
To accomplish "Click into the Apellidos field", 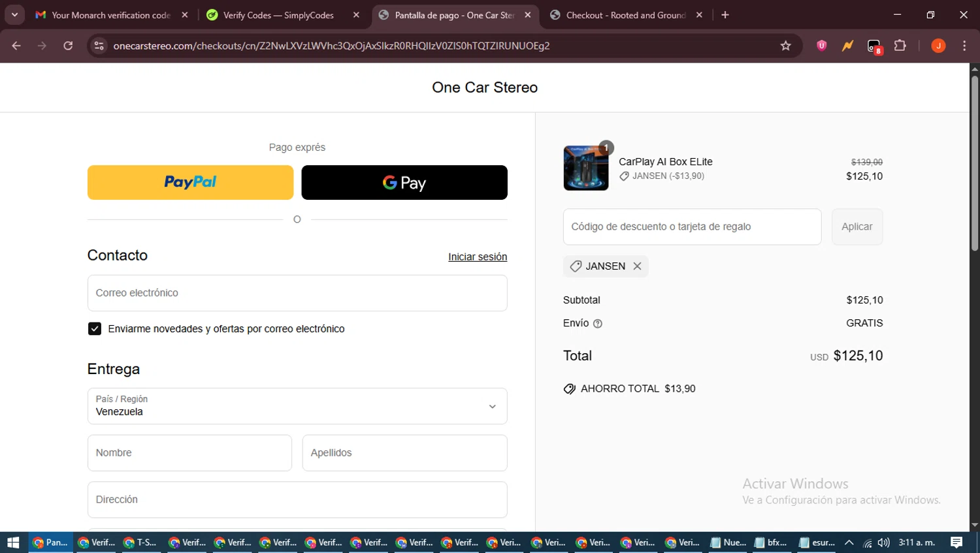I will click(404, 452).
